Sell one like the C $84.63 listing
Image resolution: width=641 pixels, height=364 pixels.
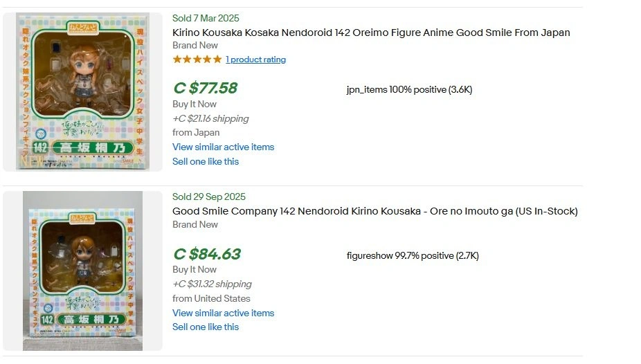[206, 327]
